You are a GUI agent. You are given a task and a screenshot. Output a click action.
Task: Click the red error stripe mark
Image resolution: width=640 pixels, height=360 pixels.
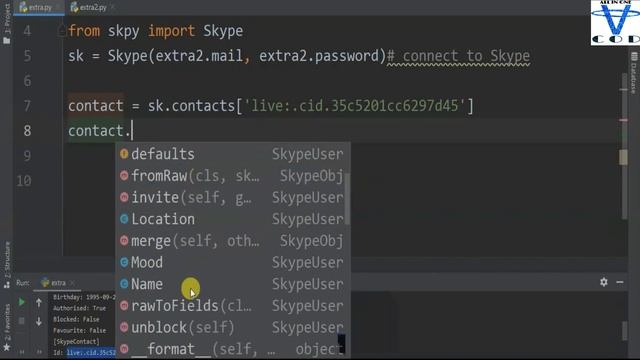[624, 120]
